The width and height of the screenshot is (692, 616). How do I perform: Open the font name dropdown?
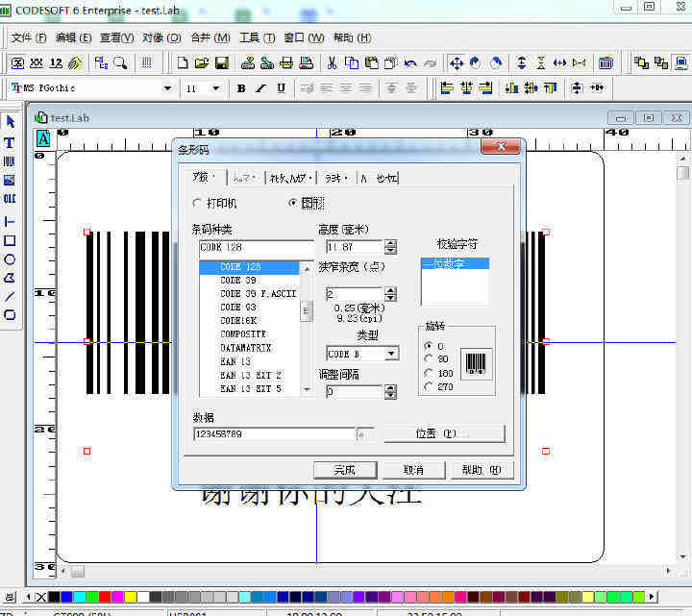(167, 88)
